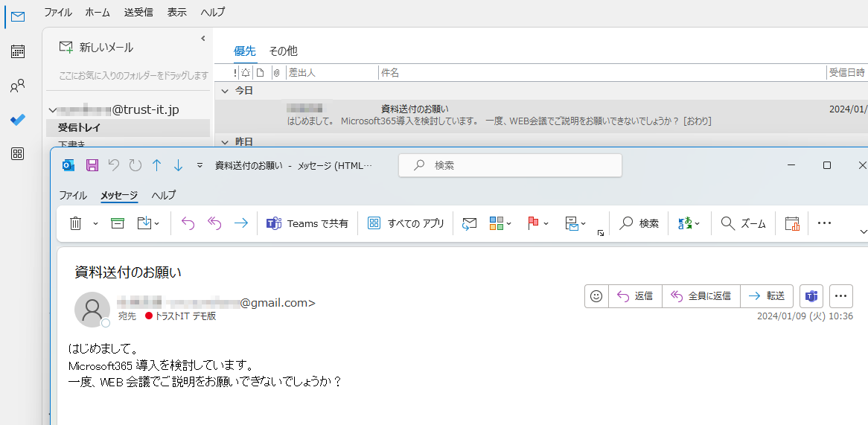Image resolution: width=868 pixels, height=425 pixels.
Task: Collapse the trust-it.jp account folder tree
Action: [52, 110]
